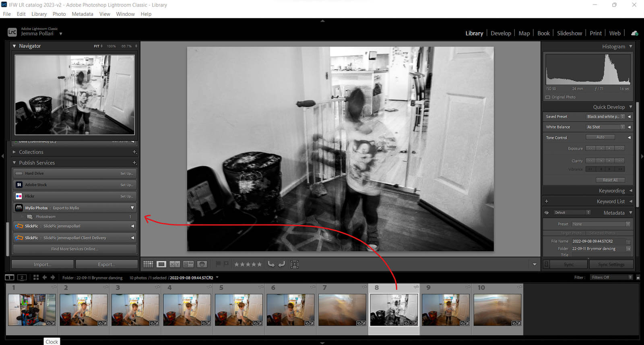Go back with filmstrip left arrow
This screenshot has height=345, width=644.
[x=45, y=277]
